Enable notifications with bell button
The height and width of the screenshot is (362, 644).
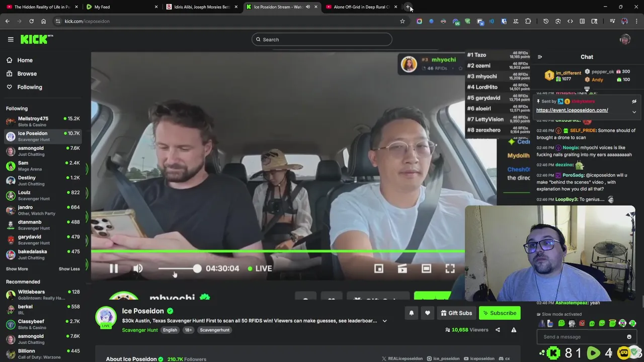tap(412, 313)
